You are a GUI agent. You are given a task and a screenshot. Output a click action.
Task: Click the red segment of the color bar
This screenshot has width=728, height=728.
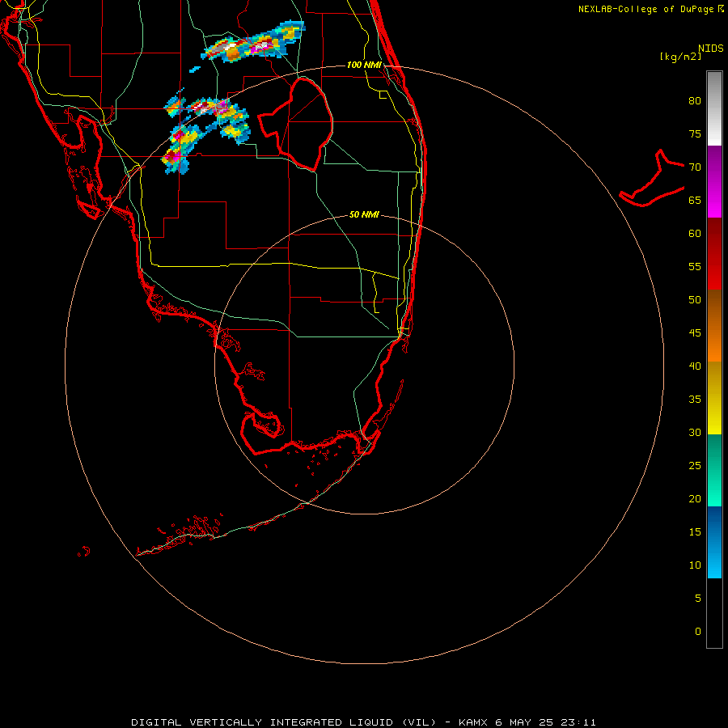pyautogui.click(x=714, y=253)
